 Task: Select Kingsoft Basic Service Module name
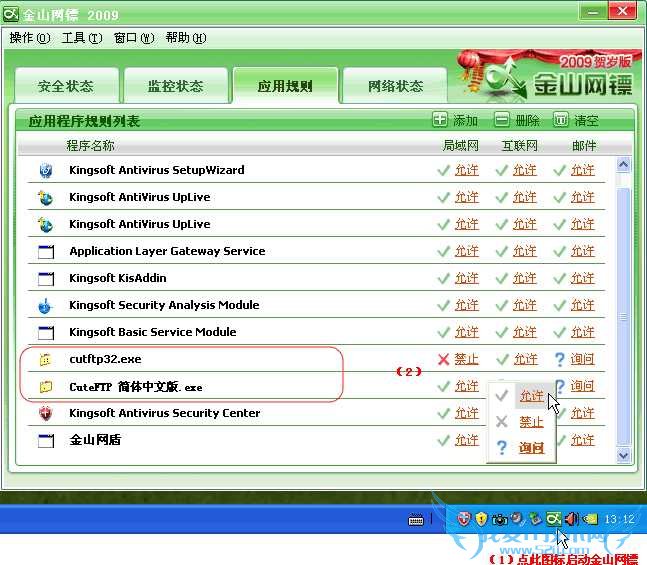[153, 332]
